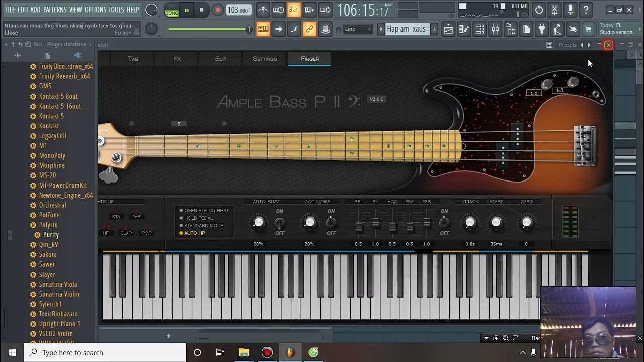
Task: Expand the news panel arrow
Action: [639, 29]
